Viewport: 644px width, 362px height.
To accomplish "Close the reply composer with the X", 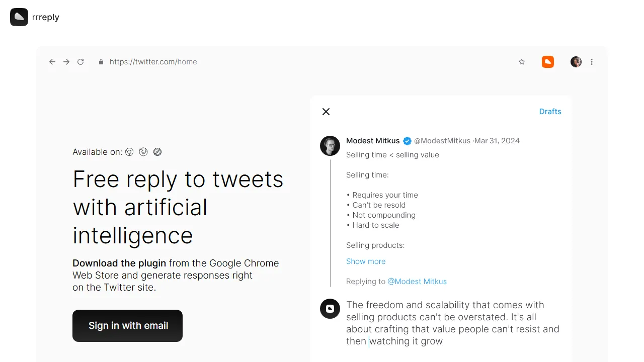I will click(326, 112).
